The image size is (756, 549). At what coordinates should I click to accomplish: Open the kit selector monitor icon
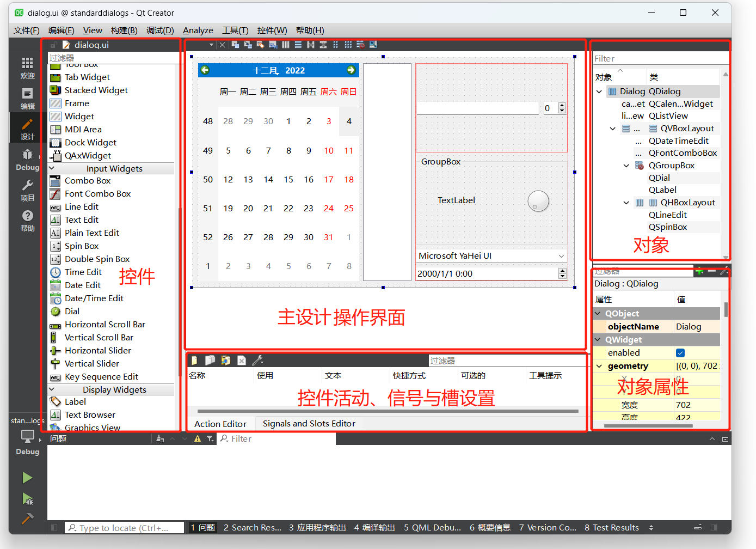pos(27,436)
